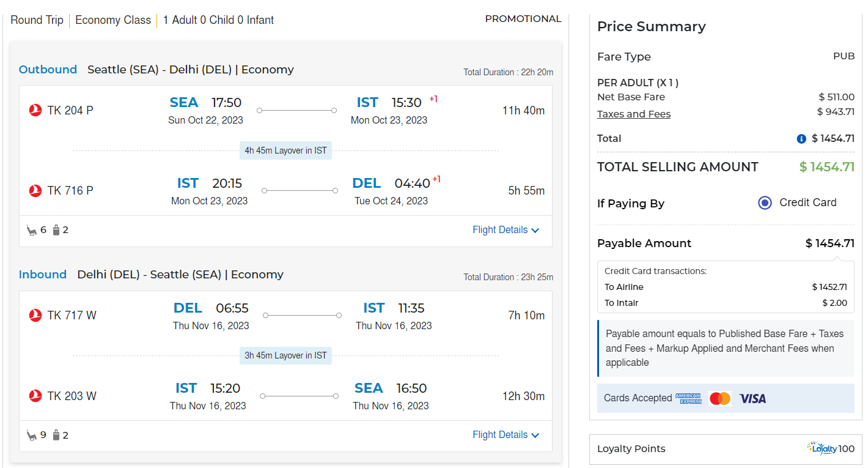Click Turkish Airlines logo beside TK 203 W
The width and height of the screenshot is (868, 468).
coord(35,396)
